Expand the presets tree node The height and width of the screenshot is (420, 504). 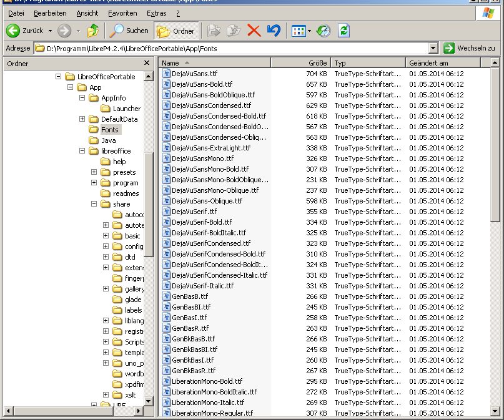coord(94,172)
